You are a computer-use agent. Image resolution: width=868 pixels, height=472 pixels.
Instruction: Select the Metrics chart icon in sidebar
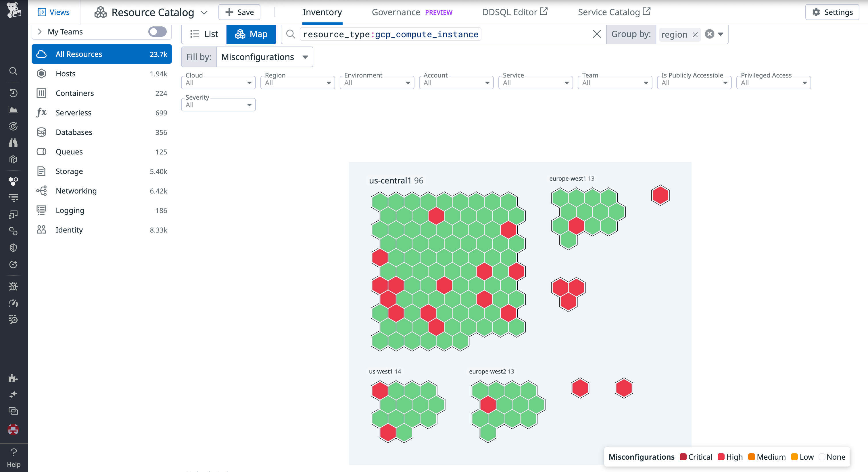coord(14,109)
